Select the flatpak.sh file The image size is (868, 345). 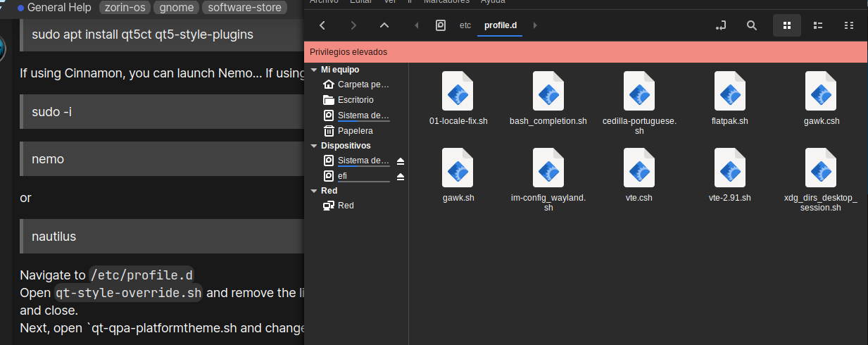(x=729, y=99)
